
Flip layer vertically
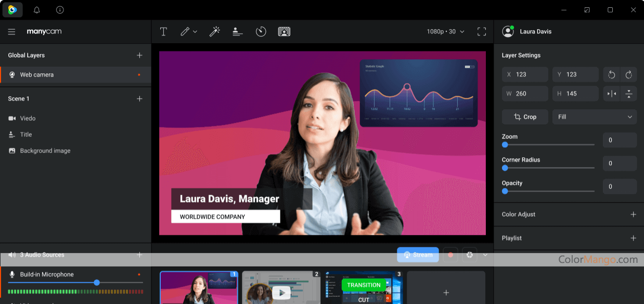pos(629,94)
